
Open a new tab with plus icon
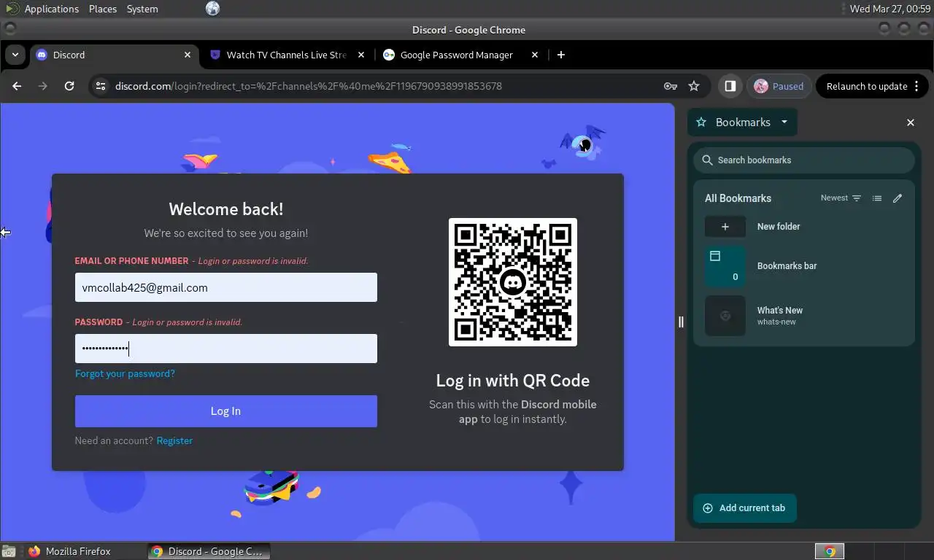click(560, 55)
